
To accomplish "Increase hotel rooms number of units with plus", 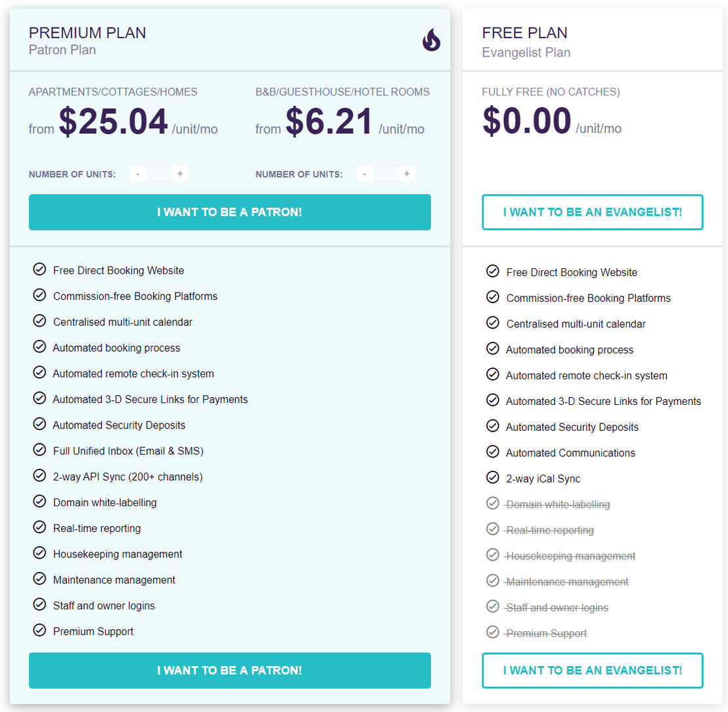I will click(407, 174).
